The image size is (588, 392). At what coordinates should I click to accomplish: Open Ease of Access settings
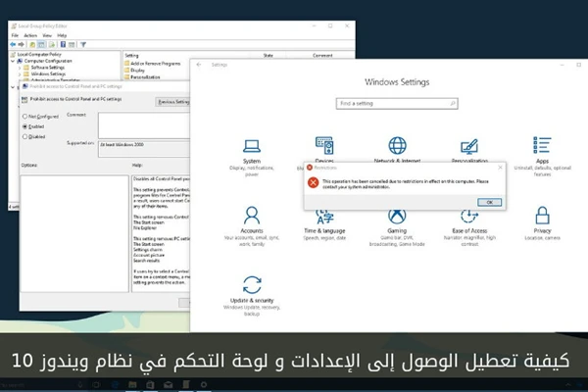pyautogui.click(x=469, y=228)
